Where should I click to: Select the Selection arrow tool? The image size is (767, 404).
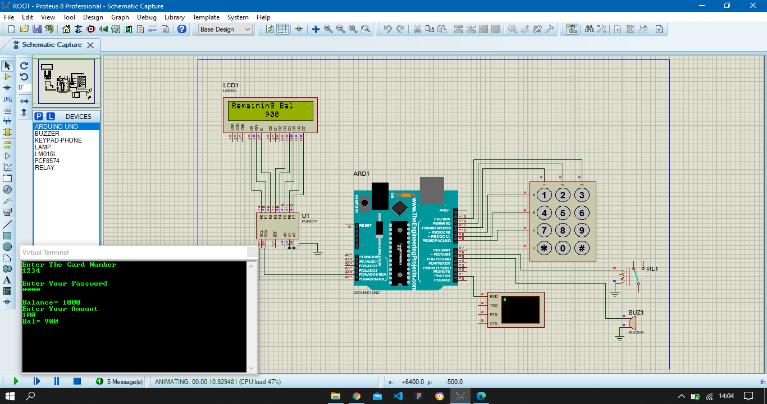8,65
